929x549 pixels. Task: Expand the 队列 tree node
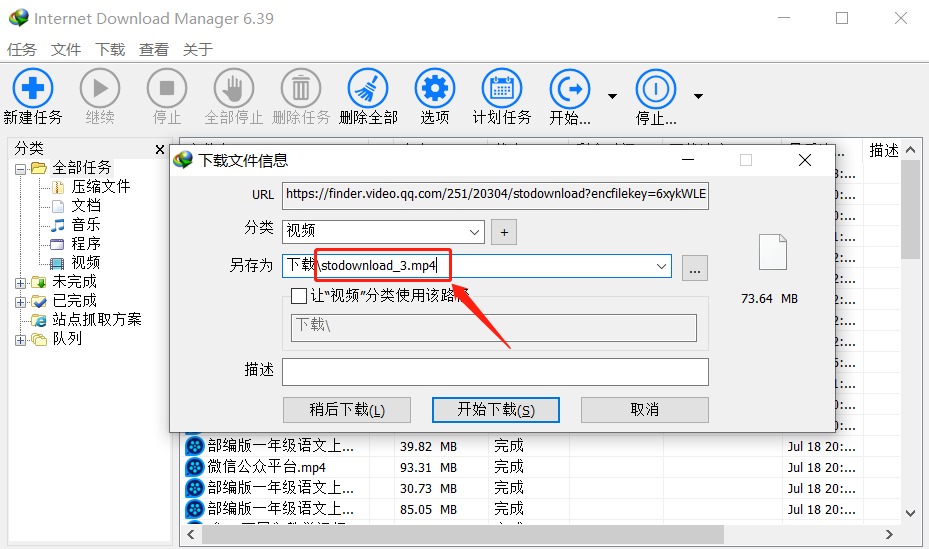20,340
